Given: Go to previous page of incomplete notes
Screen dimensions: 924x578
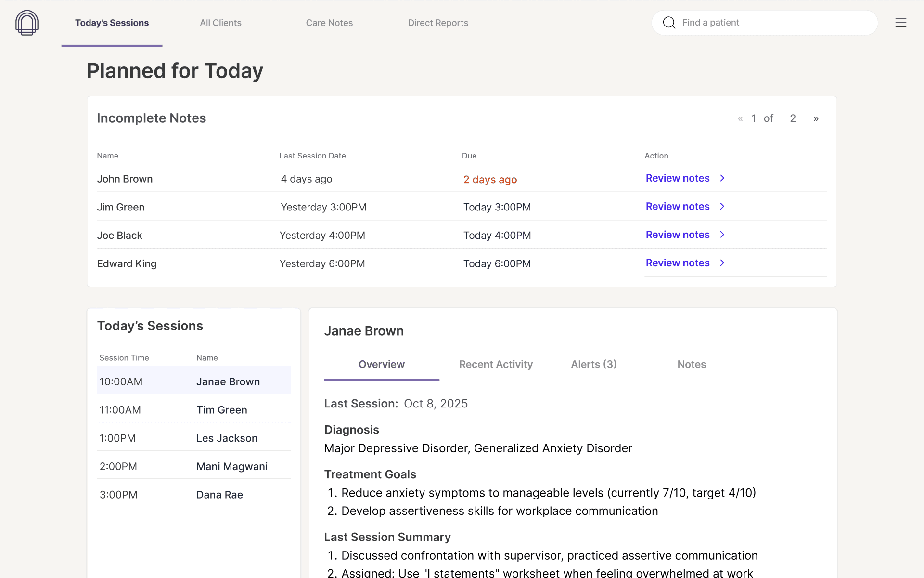Looking at the screenshot, I should coord(740,118).
